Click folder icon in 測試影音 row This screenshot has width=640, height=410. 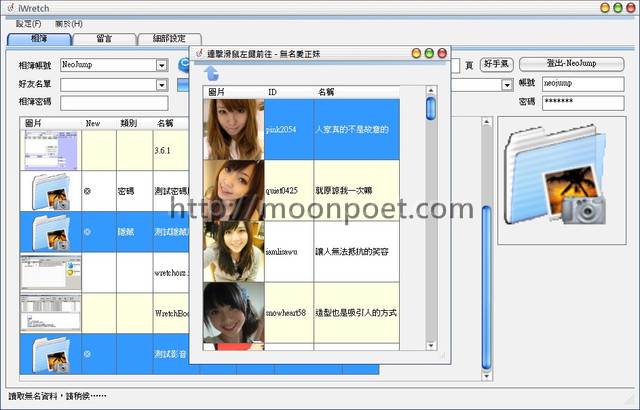click(50, 353)
